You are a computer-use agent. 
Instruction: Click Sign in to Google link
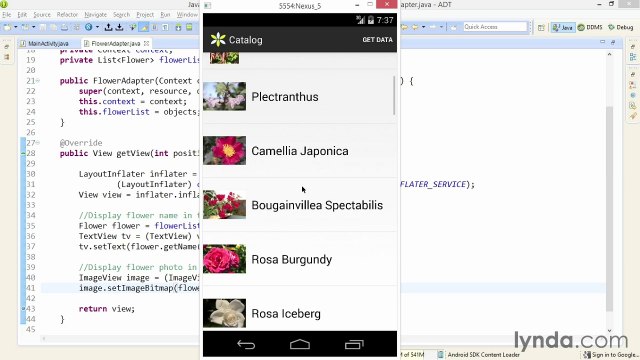point(615,355)
